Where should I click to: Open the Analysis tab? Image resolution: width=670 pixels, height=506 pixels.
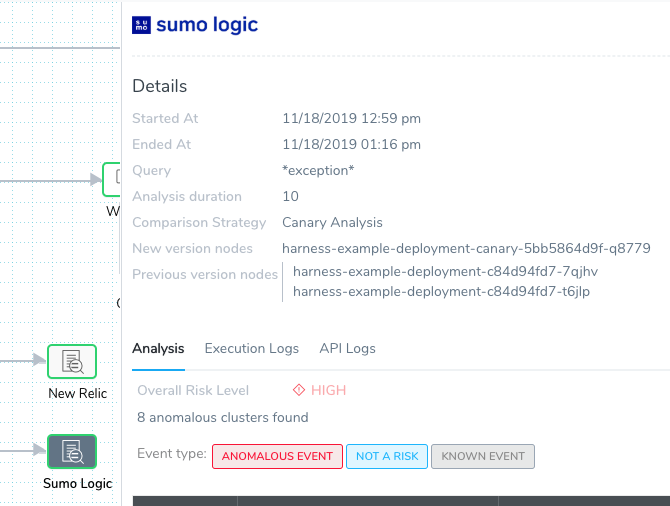pos(158,348)
